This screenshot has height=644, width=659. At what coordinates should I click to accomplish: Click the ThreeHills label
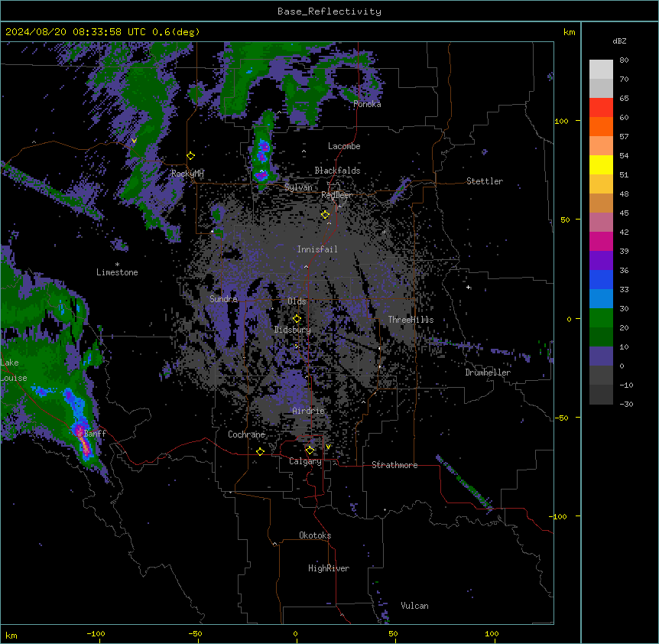coord(411,320)
